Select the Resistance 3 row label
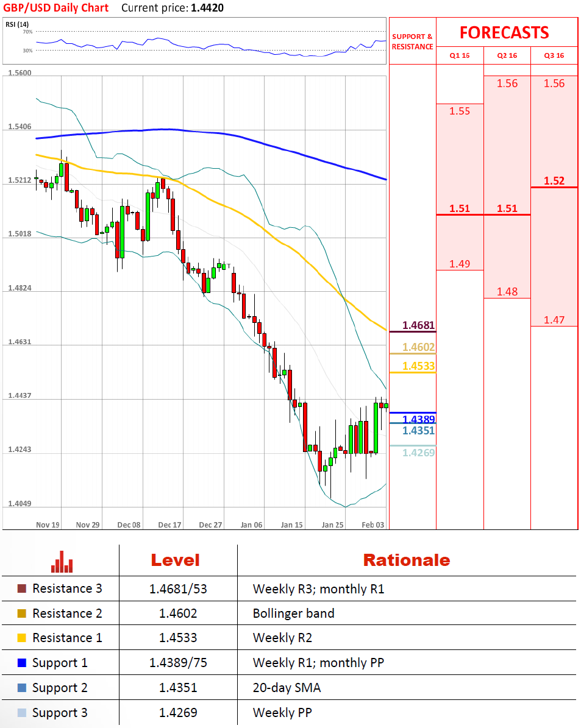 tap(68, 588)
